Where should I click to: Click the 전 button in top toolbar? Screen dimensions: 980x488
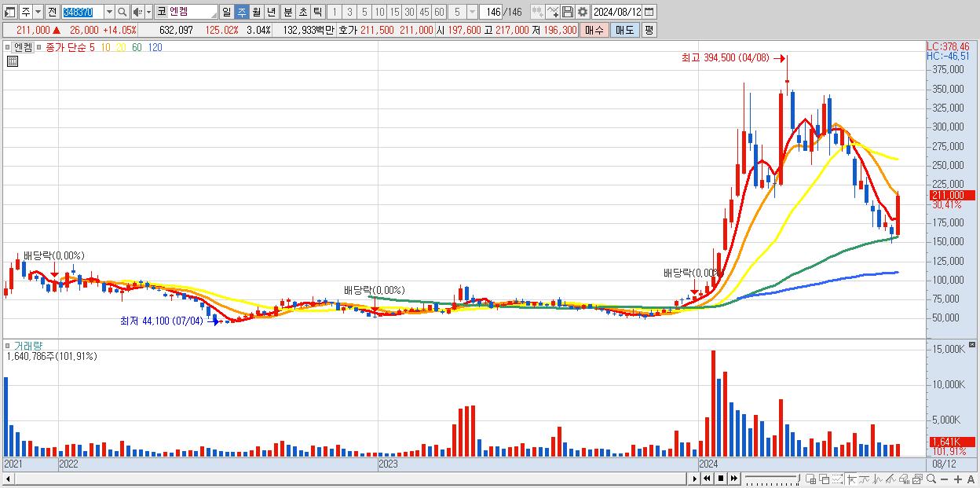[52, 12]
